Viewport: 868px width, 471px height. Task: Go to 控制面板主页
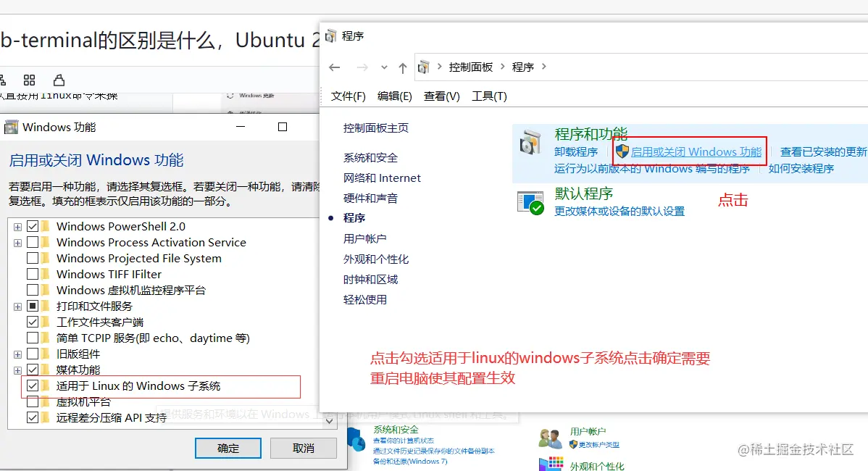(376, 128)
